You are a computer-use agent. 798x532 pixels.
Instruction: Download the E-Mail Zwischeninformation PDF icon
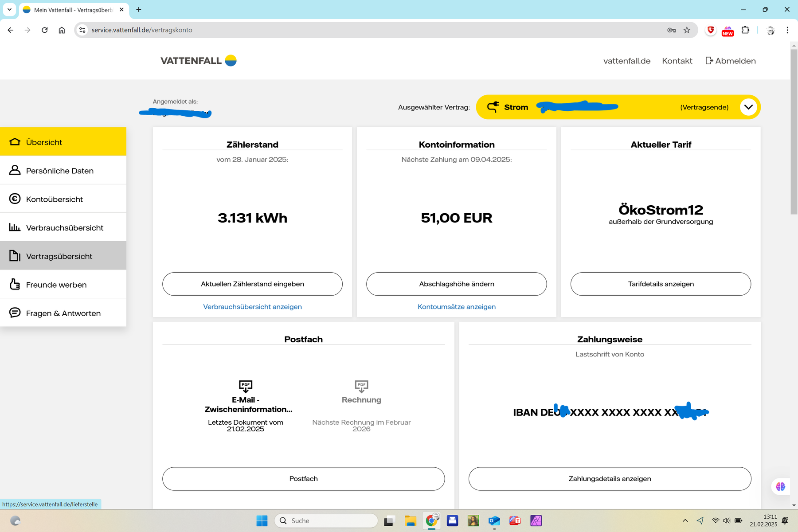tap(246, 386)
